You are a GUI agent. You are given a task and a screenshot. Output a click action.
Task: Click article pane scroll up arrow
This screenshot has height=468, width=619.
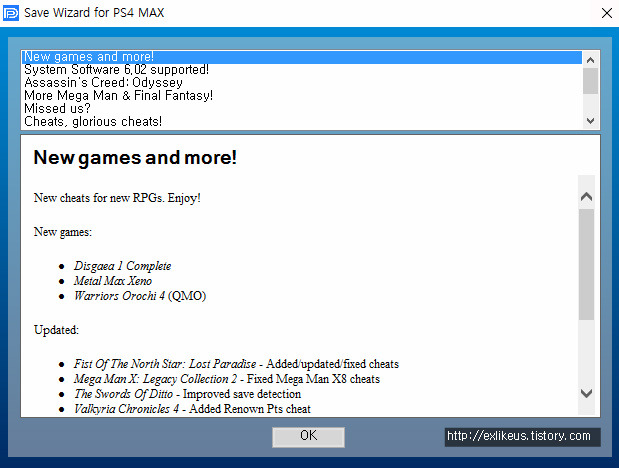587,196
